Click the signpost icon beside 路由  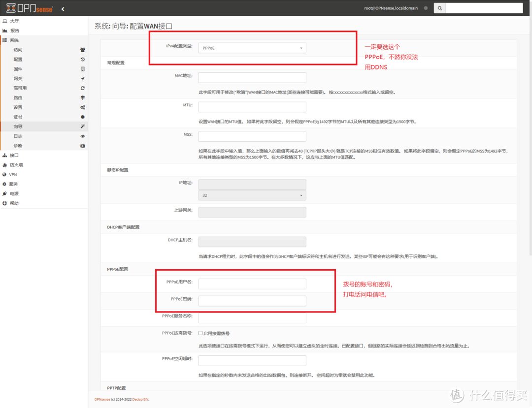[x=82, y=97]
